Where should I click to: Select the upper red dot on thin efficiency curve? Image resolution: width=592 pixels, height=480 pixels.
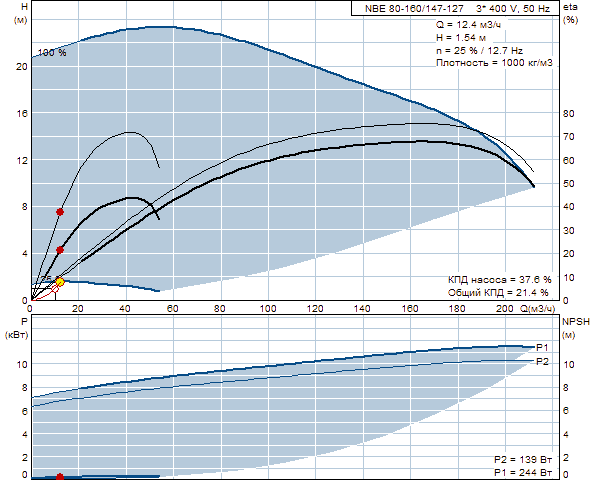coord(60,212)
